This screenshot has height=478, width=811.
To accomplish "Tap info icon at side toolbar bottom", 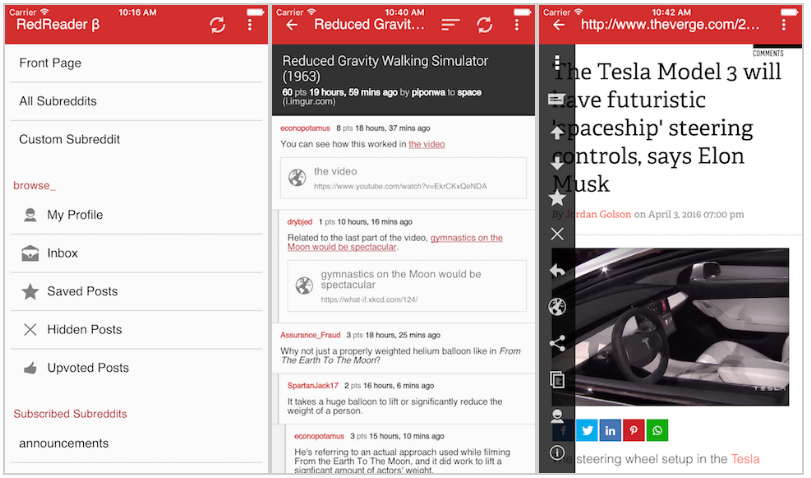I will click(x=557, y=453).
